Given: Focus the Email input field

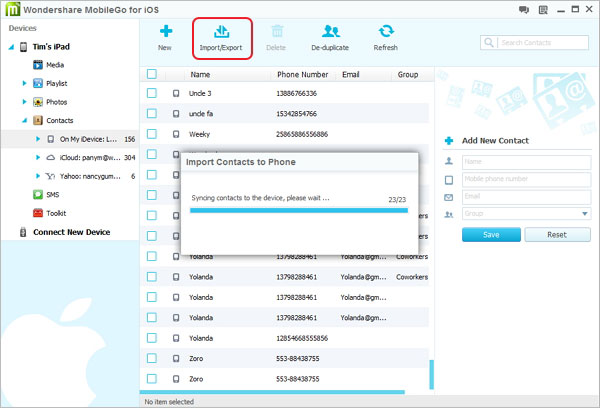Looking at the screenshot, I should coord(527,197).
